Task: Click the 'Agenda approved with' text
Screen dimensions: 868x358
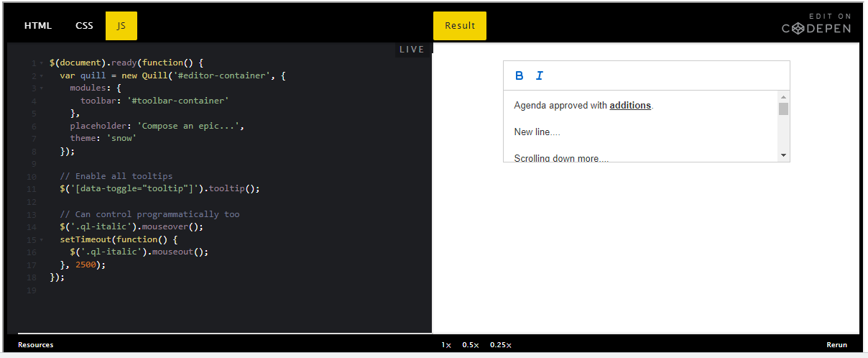Action: (x=560, y=106)
